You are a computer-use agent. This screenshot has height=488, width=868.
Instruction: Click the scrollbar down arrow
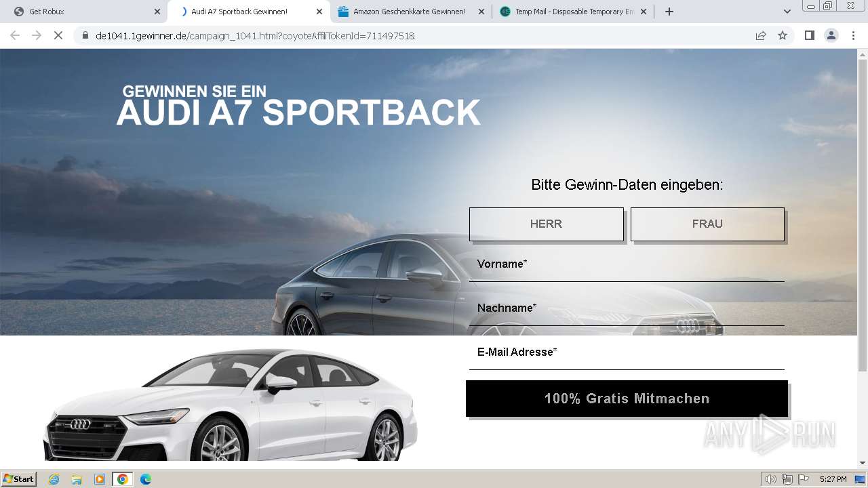(863, 463)
